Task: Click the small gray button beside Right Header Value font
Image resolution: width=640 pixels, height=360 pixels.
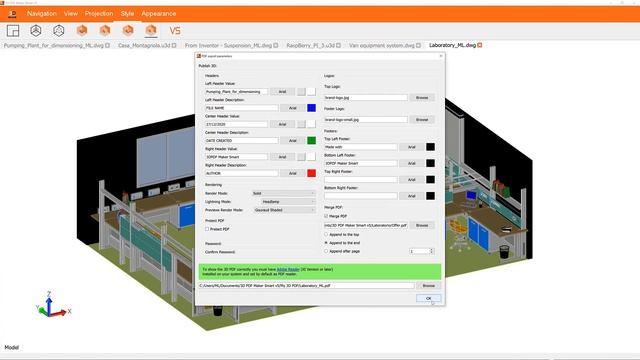Action: (301, 157)
